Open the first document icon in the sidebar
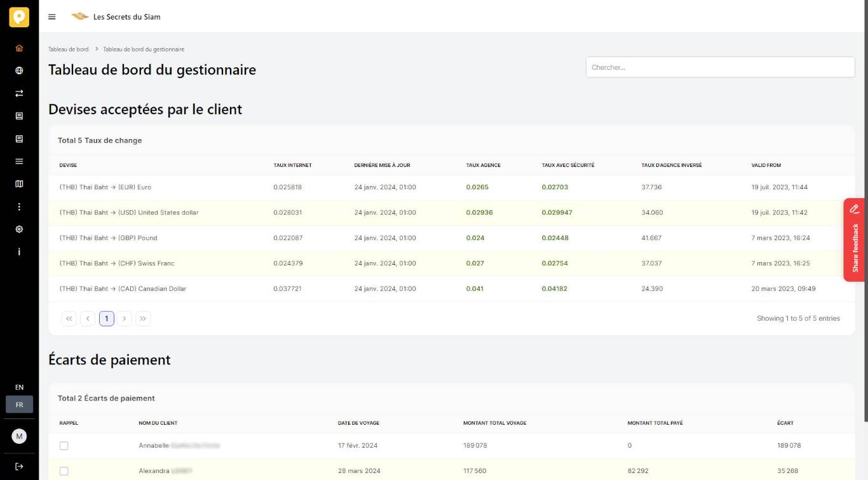Screen dimensions: 868x480 coord(19,116)
